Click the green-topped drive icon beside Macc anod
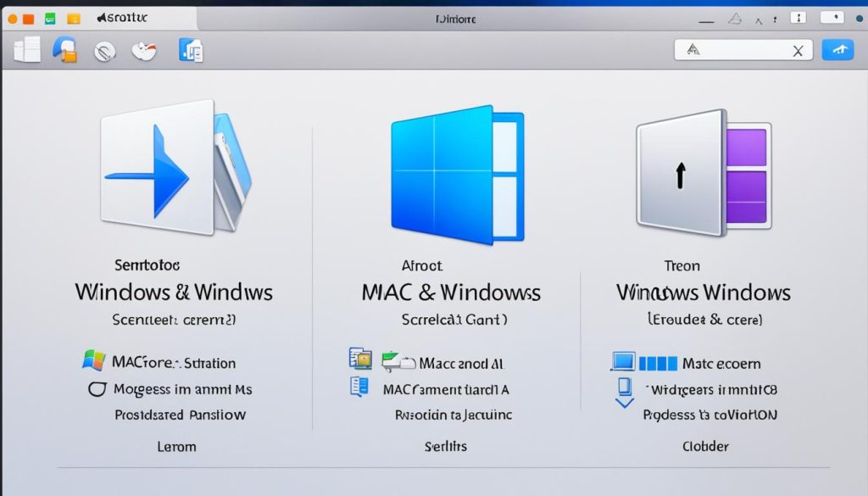The image size is (868, 496). click(398, 361)
